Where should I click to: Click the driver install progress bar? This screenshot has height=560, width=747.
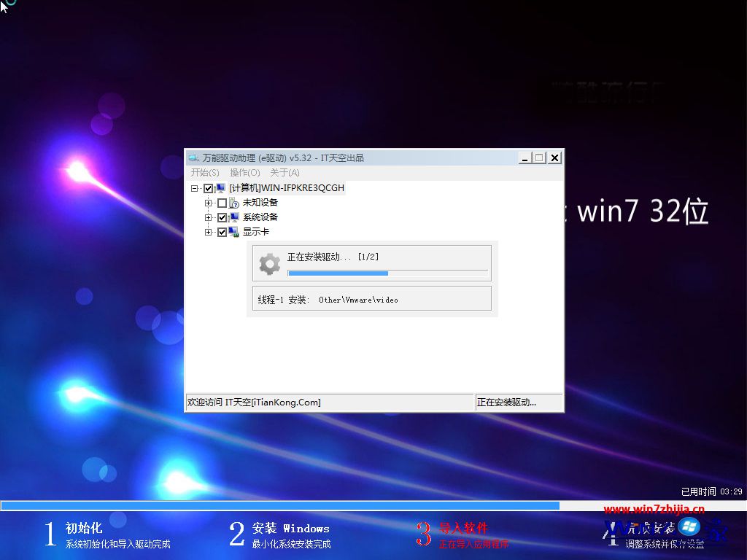pos(388,273)
